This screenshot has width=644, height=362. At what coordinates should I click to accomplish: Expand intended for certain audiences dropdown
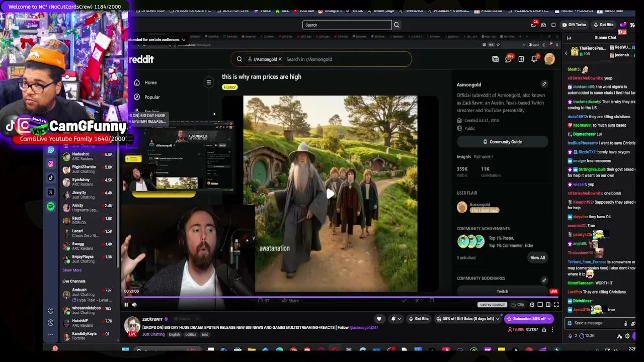click(x=184, y=40)
